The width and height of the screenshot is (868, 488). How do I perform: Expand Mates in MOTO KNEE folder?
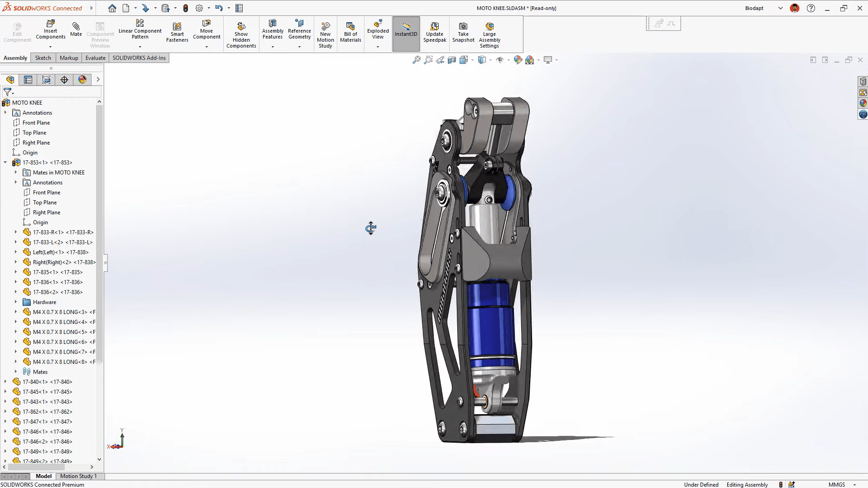16,172
